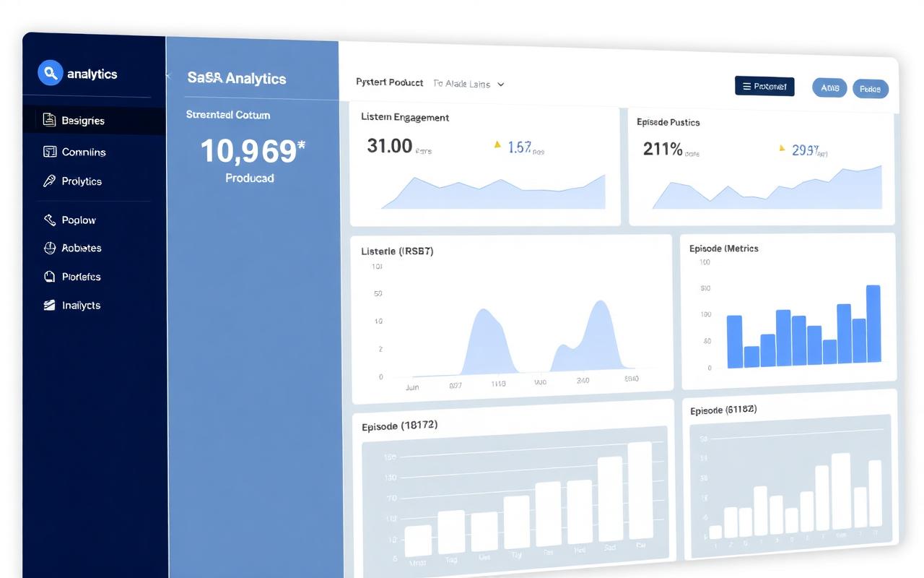The width and height of the screenshot is (924, 578).
Task: Click the Listem Engagement area chart
Action: 493,191
